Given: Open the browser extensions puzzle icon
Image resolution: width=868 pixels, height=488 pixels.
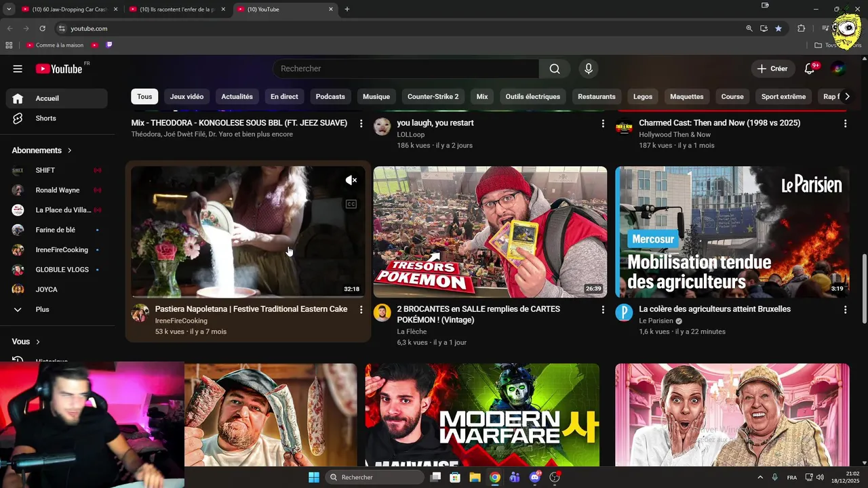Looking at the screenshot, I should click(802, 28).
